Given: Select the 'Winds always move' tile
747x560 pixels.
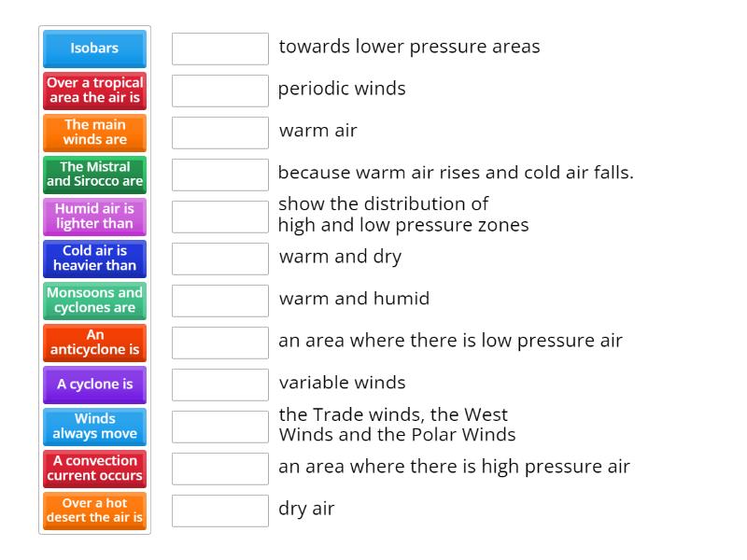Looking at the screenshot, I should (93, 427).
